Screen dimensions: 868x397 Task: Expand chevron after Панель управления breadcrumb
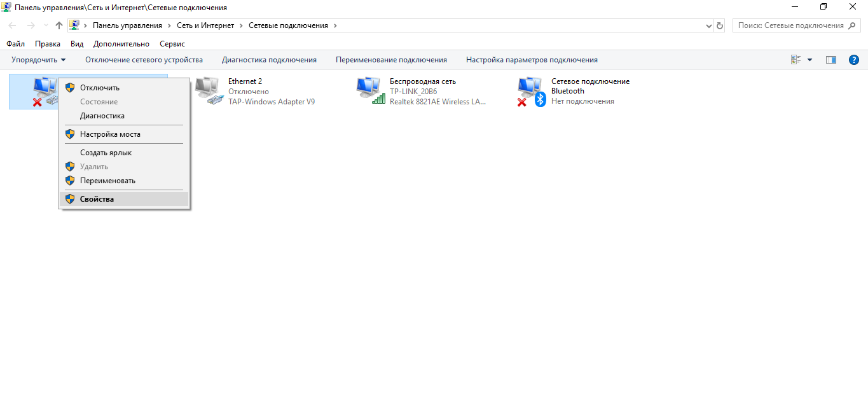point(169,25)
